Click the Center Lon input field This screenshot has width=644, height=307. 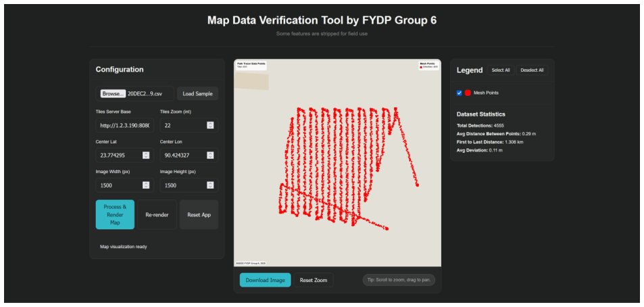[x=189, y=156]
